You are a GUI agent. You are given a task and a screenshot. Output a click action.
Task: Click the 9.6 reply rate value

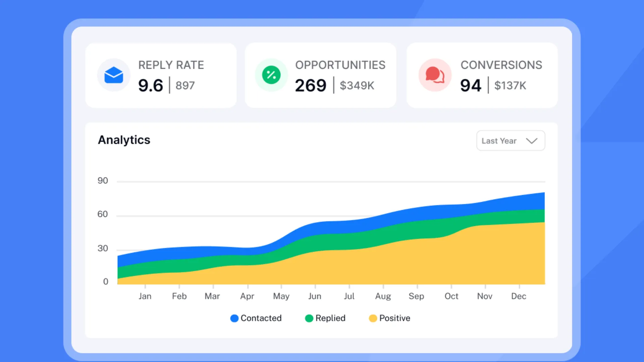(151, 85)
